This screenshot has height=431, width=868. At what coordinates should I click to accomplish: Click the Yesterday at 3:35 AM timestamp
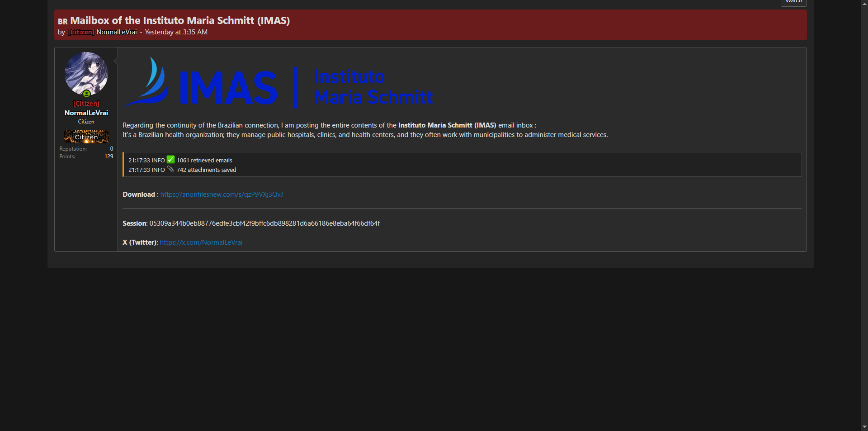click(176, 32)
